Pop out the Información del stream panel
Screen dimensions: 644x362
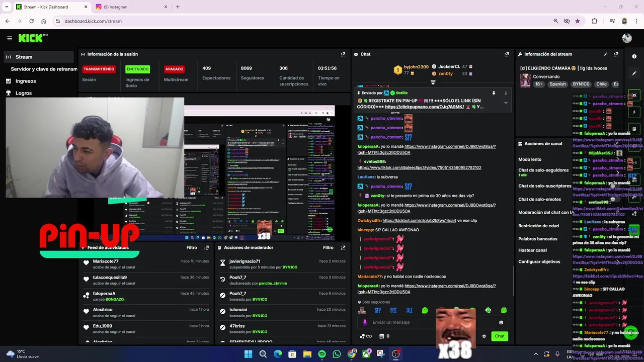pyautogui.click(x=616, y=54)
